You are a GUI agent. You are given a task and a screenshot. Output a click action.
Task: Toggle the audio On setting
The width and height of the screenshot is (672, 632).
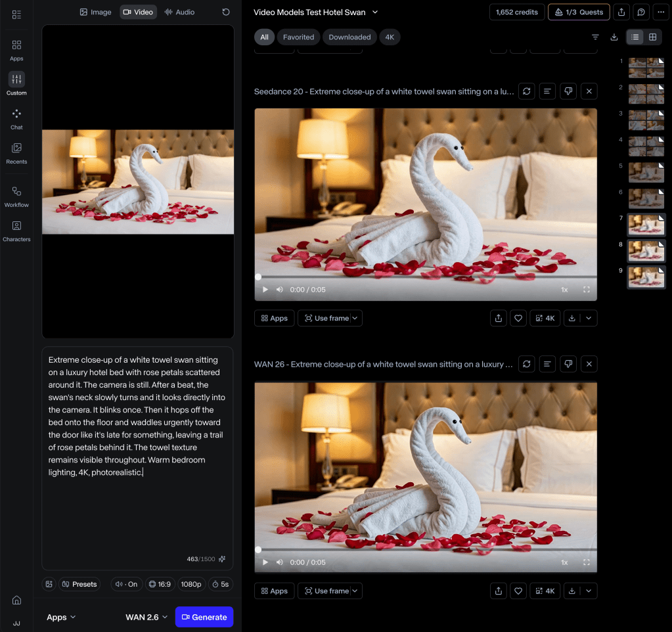(126, 584)
